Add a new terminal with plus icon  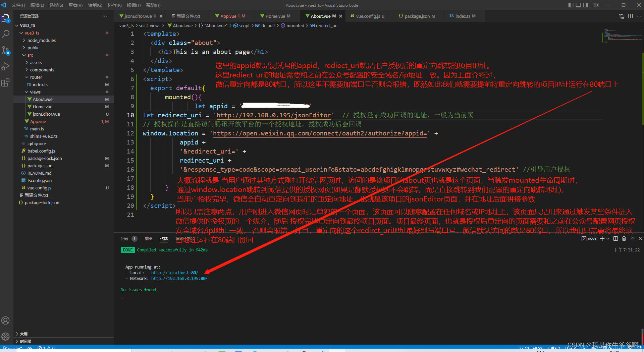(x=602, y=238)
